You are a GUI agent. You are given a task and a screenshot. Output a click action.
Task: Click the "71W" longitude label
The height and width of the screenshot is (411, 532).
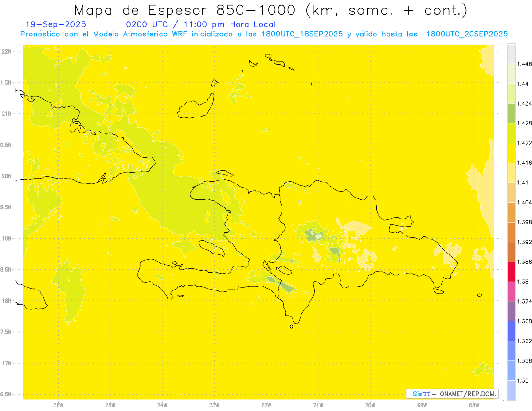click(x=318, y=405)
